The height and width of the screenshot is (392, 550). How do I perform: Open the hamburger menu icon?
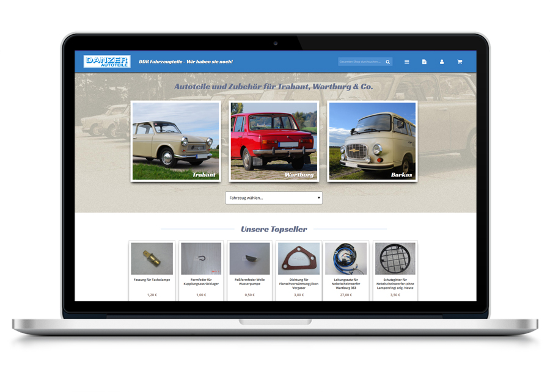pyautogui.click(x=406, y=62)
